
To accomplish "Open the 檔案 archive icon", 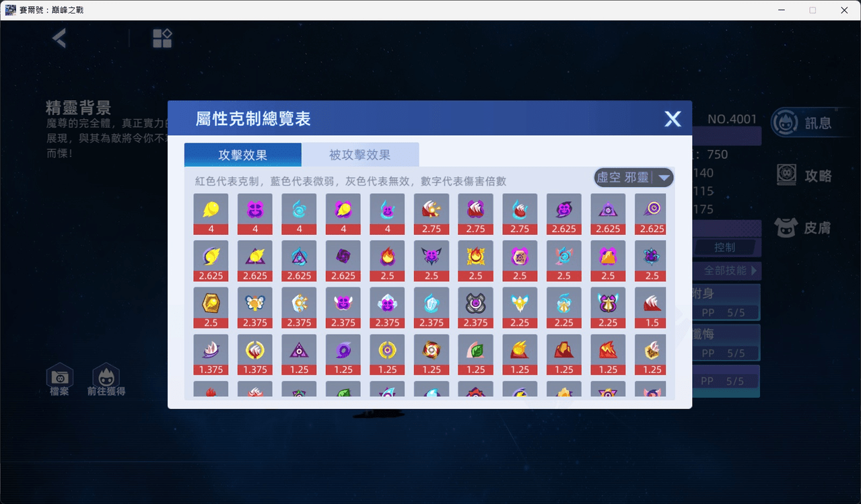I will [x=59, y=380].
